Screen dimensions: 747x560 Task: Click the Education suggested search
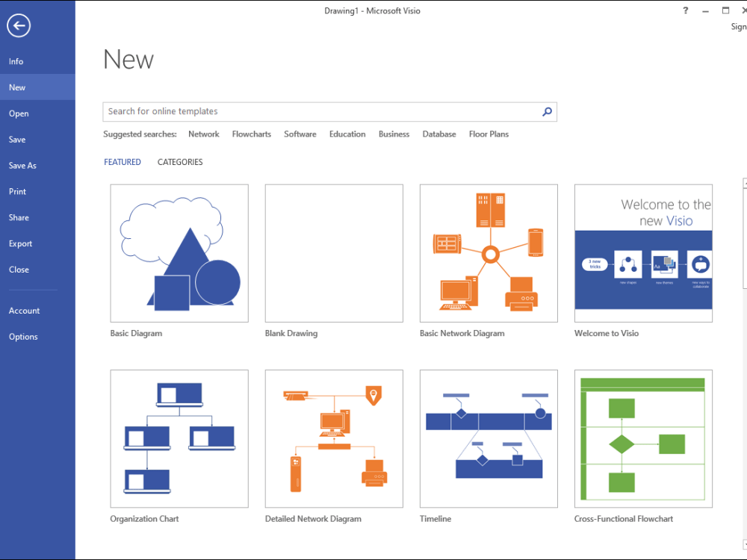point(347,134)
